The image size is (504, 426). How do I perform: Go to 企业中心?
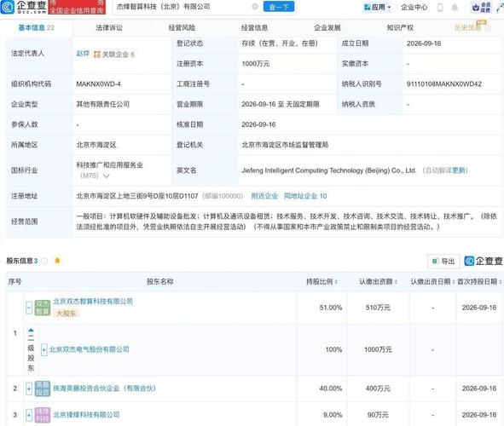click(x=414, y=7)
